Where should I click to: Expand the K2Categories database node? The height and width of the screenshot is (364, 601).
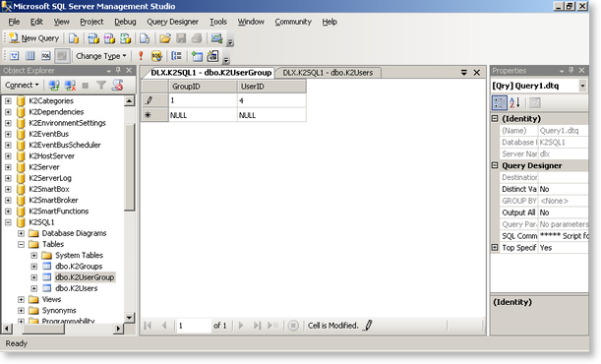[x=8, y=100]
